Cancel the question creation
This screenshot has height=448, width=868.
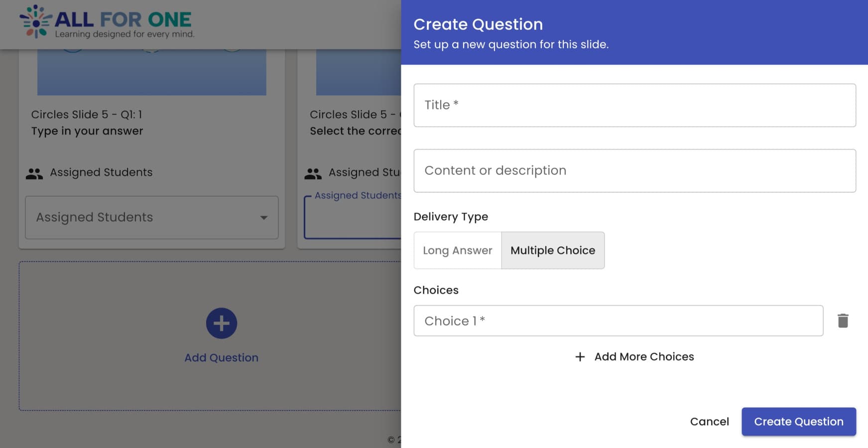coord(710,421)
